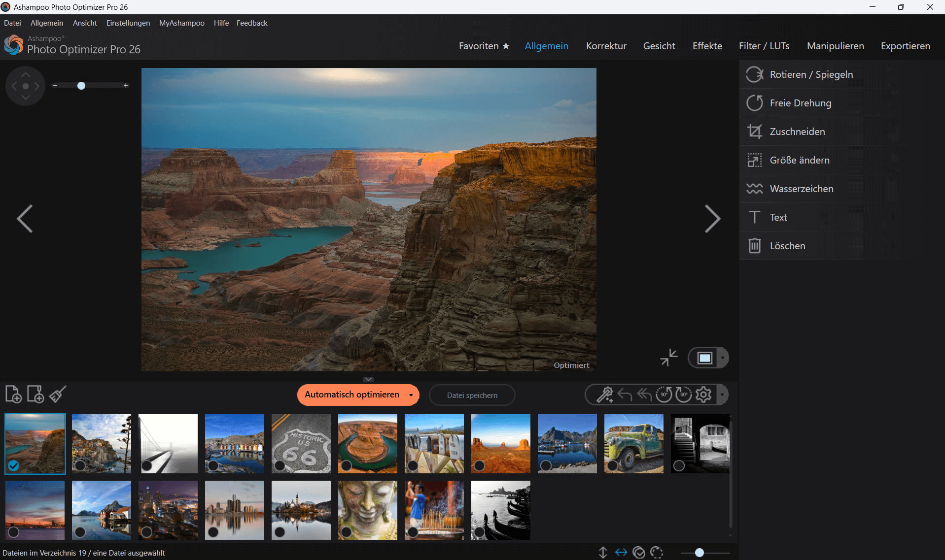Select the Zuschneiden crop tool
The width and height of the screenshot is (945, 560).
click(798, 132)
